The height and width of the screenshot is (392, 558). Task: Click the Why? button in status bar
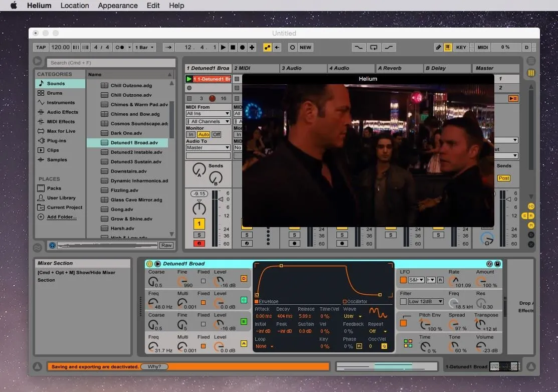154,367
